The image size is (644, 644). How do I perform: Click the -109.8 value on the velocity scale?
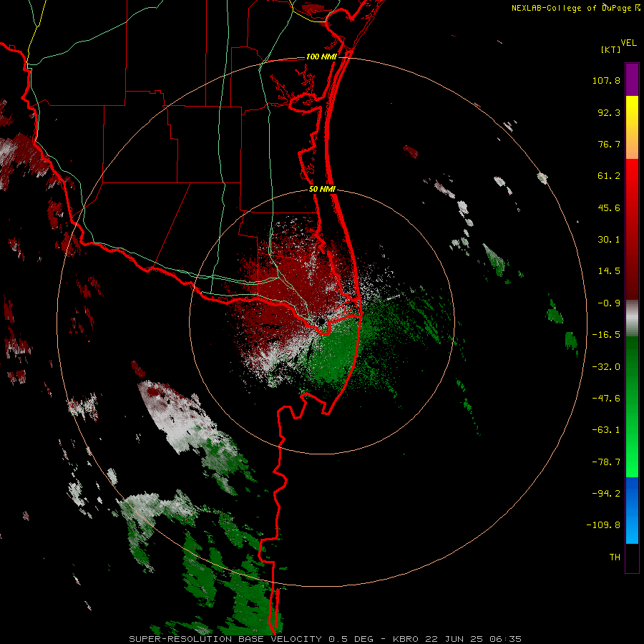pos(603,525)
